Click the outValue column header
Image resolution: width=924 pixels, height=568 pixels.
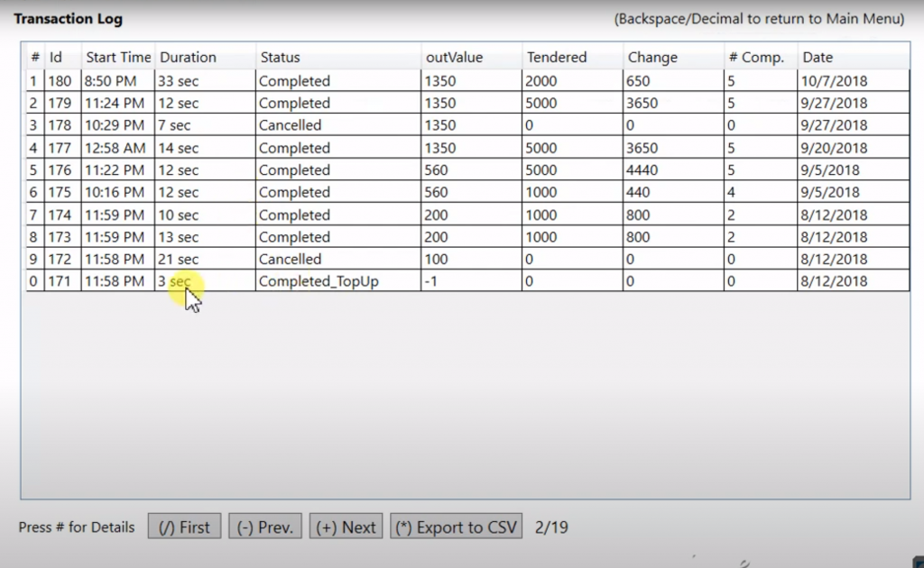(x=454, y=57)
